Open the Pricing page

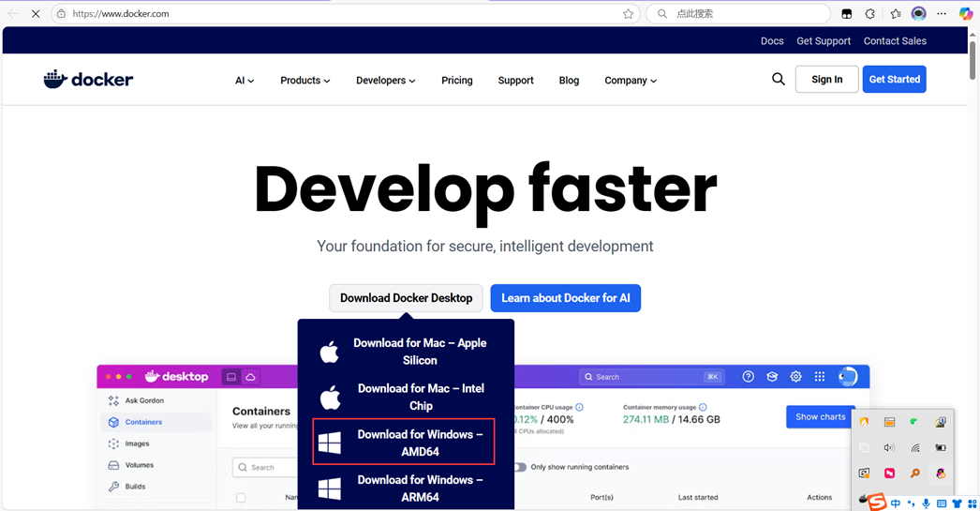tap(457, 80)
